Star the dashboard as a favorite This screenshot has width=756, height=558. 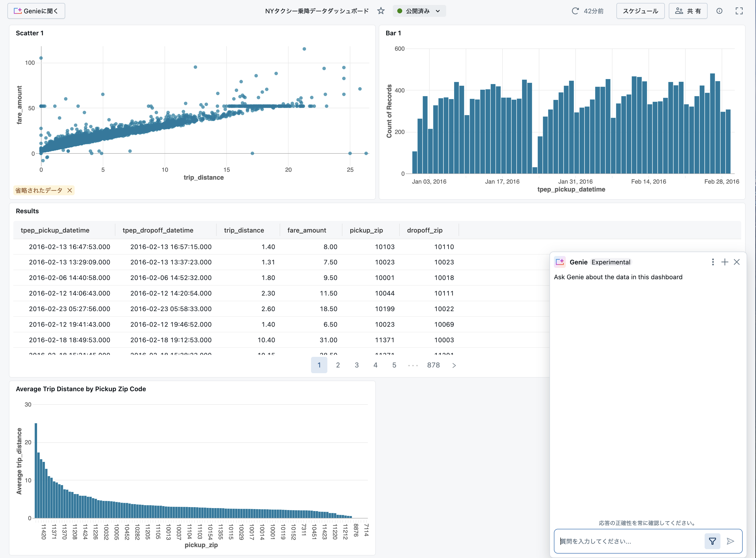coord(381,11)
